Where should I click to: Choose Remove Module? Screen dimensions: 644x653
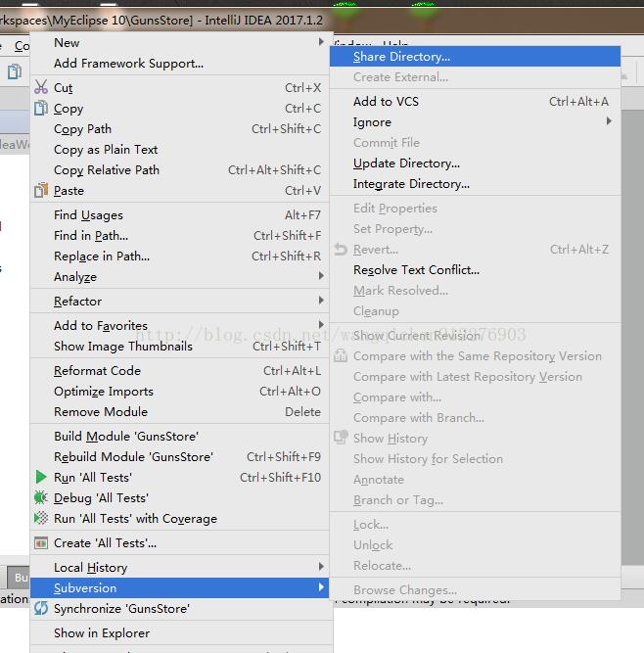coord(179,412)
